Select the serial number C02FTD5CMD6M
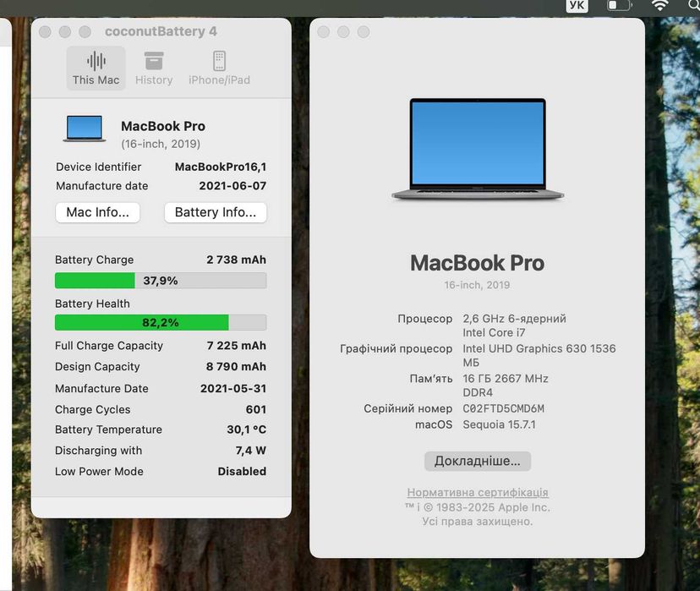Image resolution: width=700 pixels, height=591 pixels. (503, 408)
